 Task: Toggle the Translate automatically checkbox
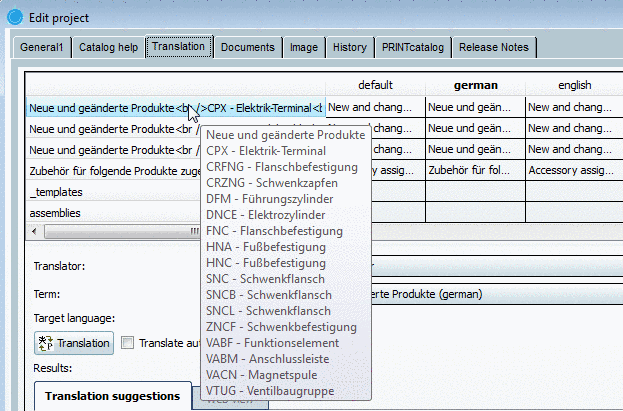tap(128, 343)
